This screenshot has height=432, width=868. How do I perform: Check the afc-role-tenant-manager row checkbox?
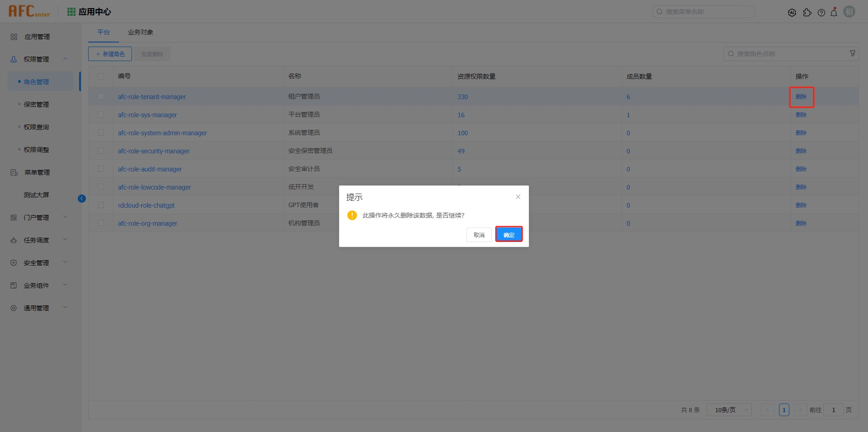point(101,96)
